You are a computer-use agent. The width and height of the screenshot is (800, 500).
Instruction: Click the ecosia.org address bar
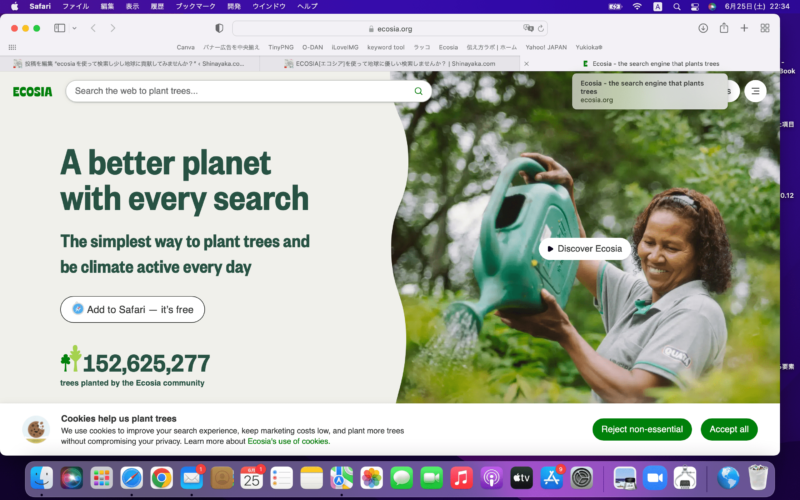point(390,29)
